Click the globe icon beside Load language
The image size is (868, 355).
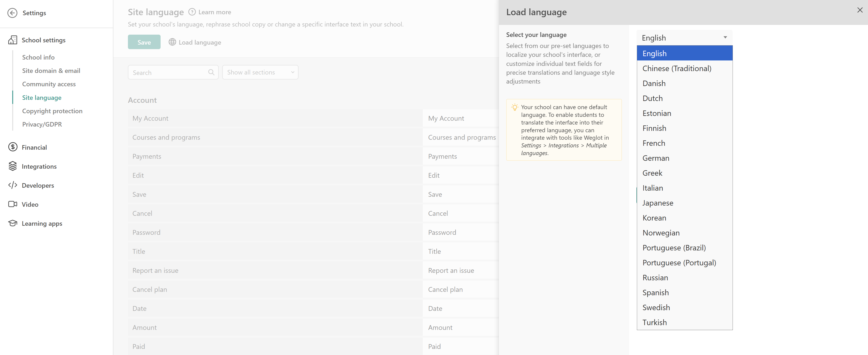pyautogui.click(x=172, y=42)
